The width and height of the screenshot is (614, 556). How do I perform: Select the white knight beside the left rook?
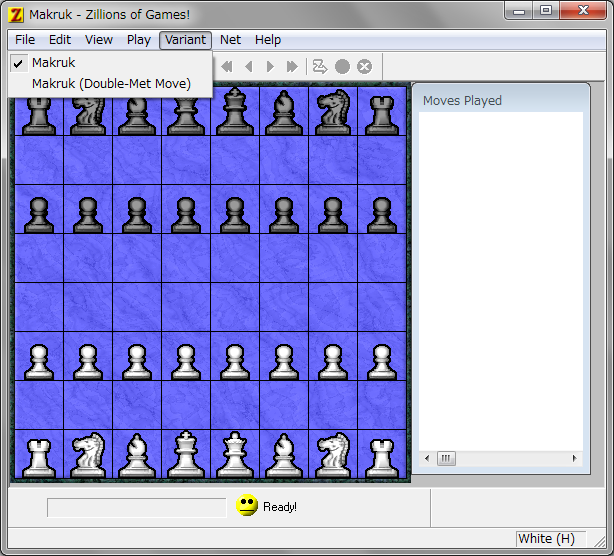[88, 455]
